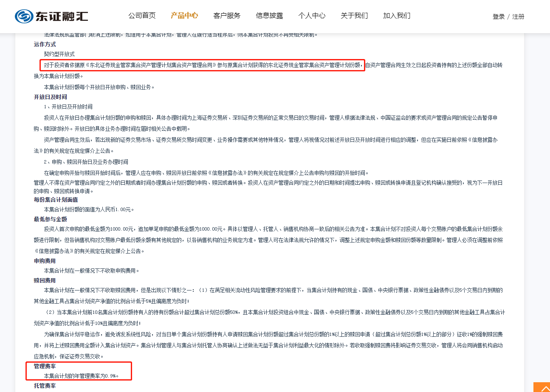Screen dimensions: 550x392
Task: Click the 开放日及时间 section heading
Action: pyautogui.click(x=51, y=97)
